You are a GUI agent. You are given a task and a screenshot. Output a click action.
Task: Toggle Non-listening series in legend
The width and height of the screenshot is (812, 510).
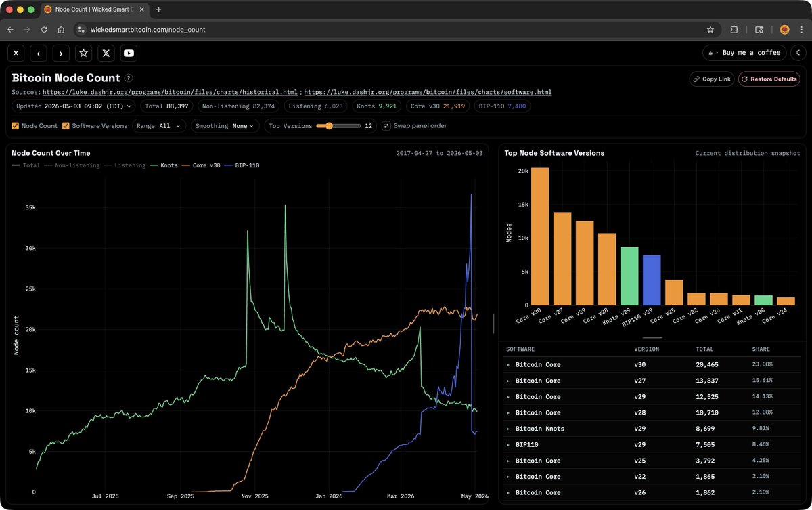point(72,165)
